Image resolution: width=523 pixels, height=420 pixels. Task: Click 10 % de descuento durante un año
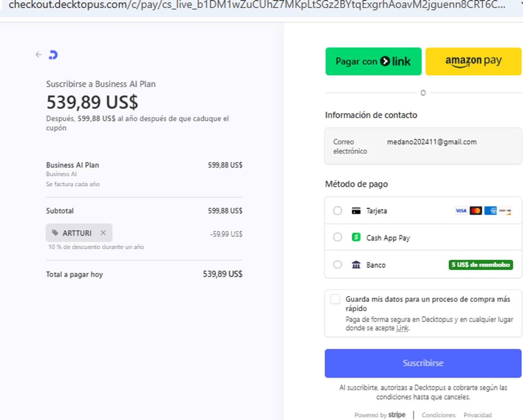[96, 247]
